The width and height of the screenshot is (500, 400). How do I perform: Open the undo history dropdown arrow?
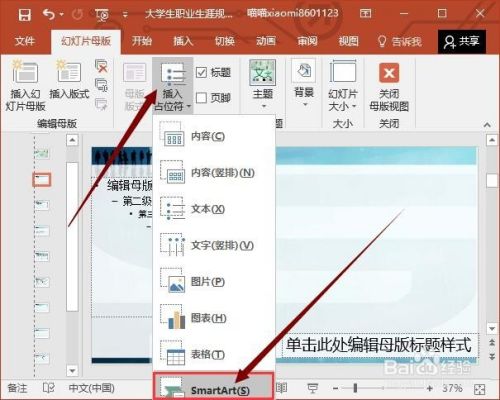coord(62,14)
